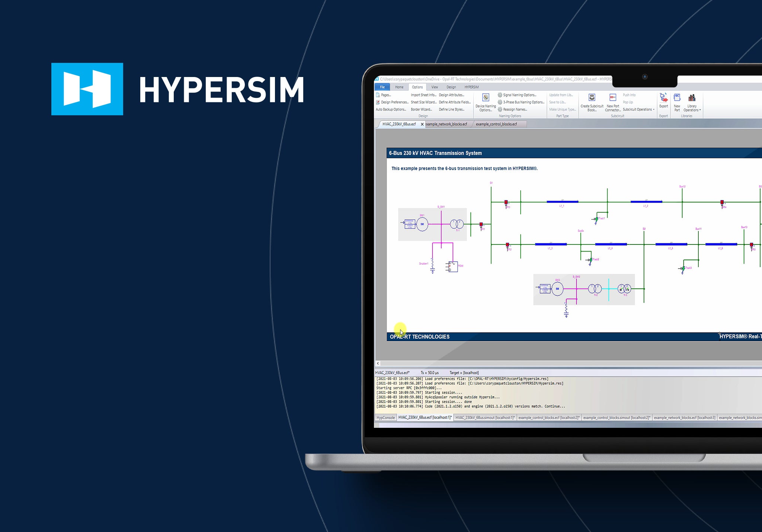
Task: Click the Design Preferences icon
Action: (x=378, y=103)
